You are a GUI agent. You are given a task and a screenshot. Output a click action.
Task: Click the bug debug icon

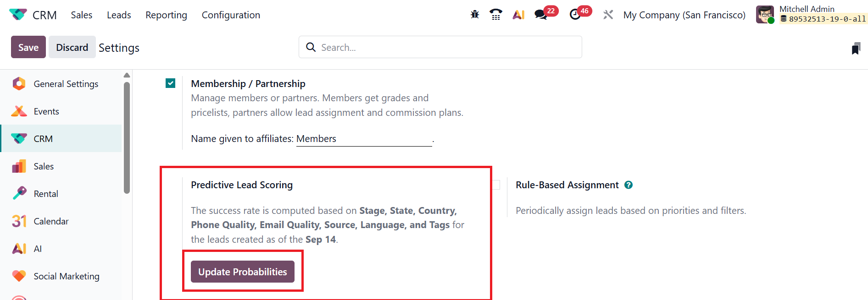pos(475,15)
